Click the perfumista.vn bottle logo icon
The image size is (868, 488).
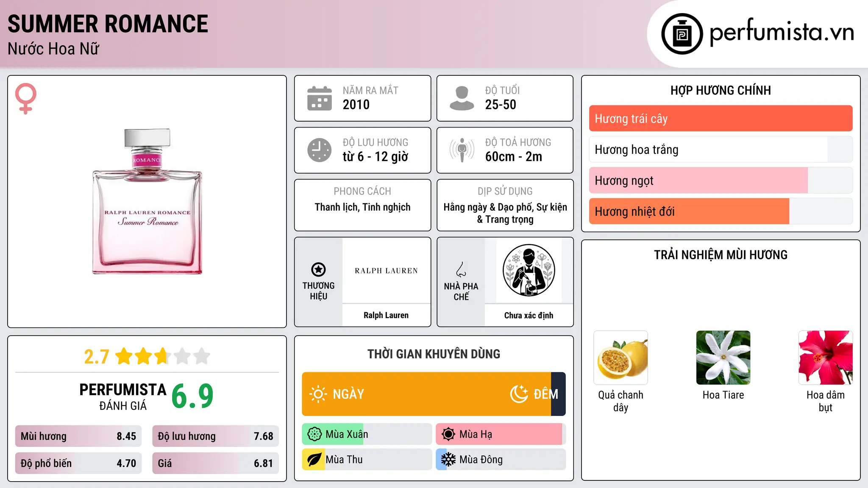[x=682, y=34]
